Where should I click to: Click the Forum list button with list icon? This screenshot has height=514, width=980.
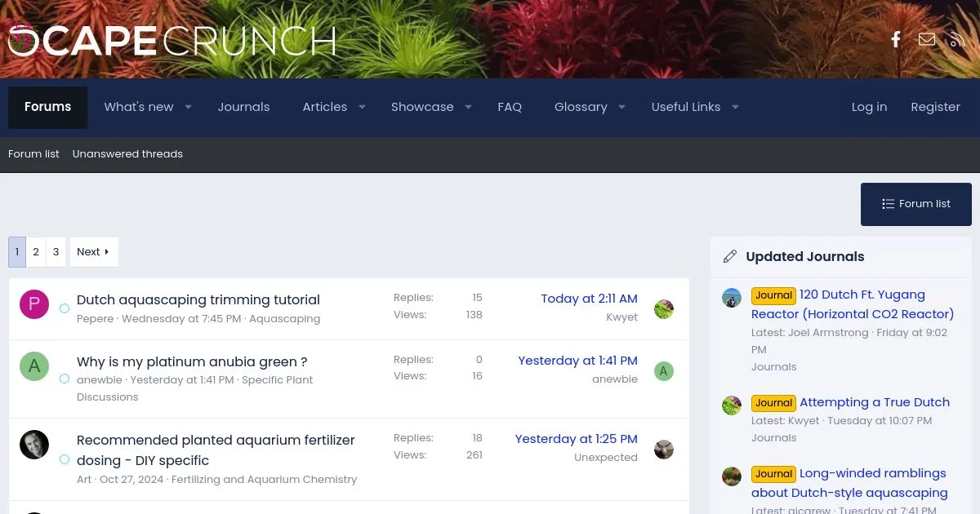[915, 204]
